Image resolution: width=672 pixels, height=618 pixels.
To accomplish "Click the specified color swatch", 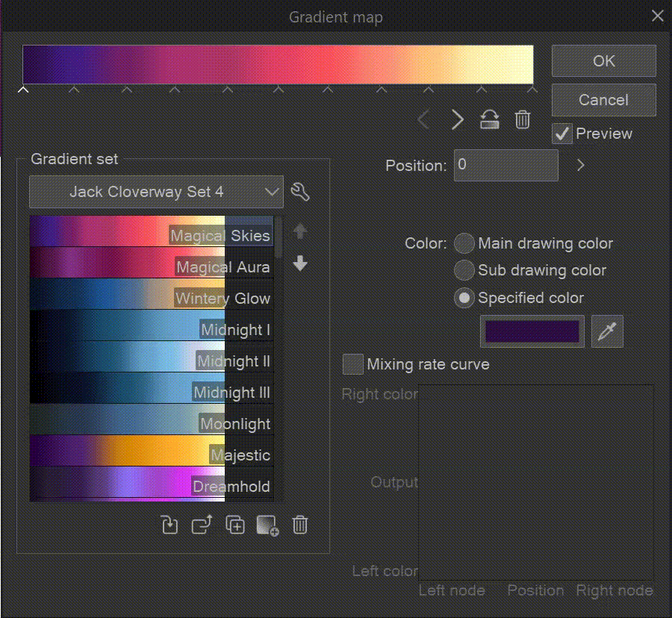I will (532, 331).
